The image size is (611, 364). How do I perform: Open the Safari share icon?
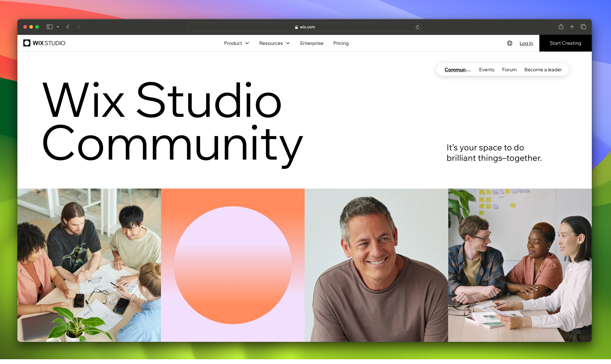(x=561, y=27)
